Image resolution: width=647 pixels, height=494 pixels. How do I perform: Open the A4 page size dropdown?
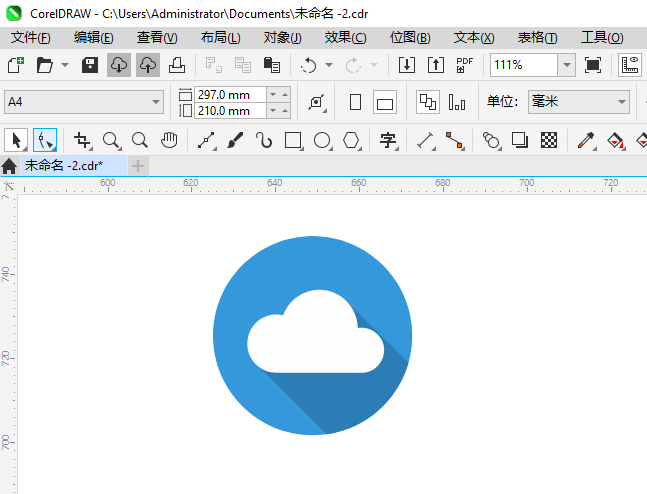(84, 102)
